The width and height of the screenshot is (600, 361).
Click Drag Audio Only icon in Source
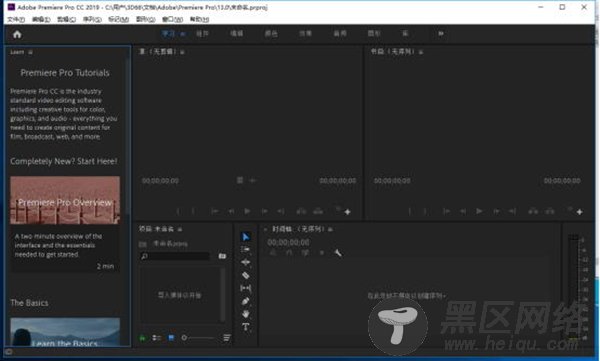coord(252,180)
